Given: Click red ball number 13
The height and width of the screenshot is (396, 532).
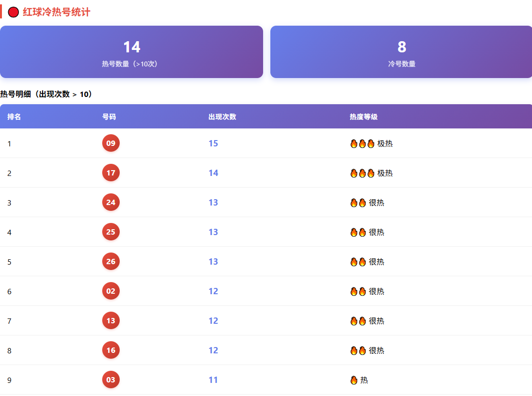Looking at the screenshot, I should 111,320.
